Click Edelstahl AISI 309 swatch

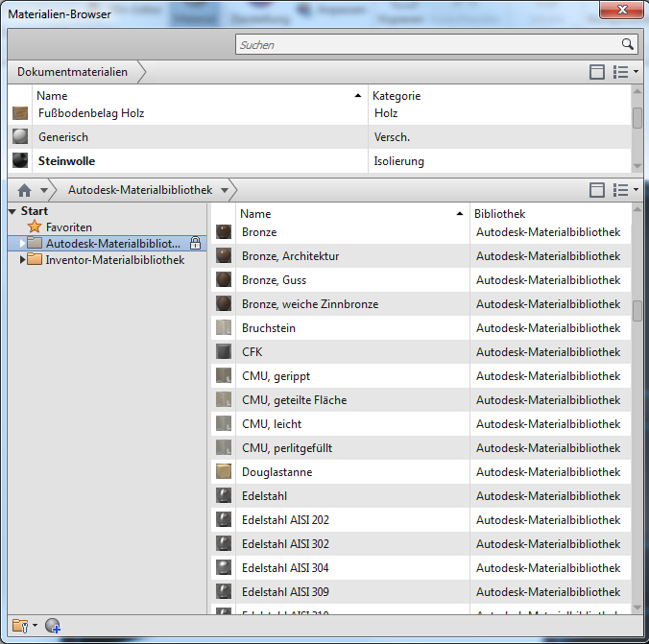pos(224,592)
